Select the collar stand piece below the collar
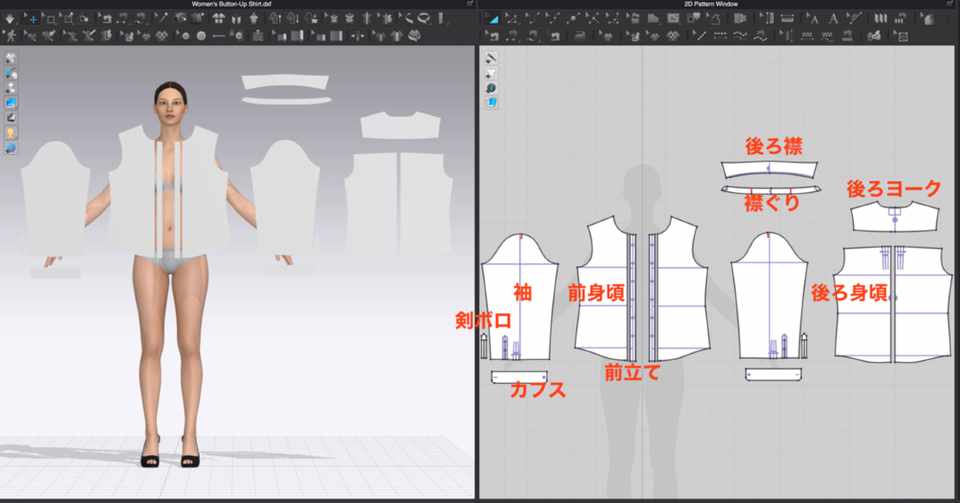960x503 pixels. pos(770,188)
